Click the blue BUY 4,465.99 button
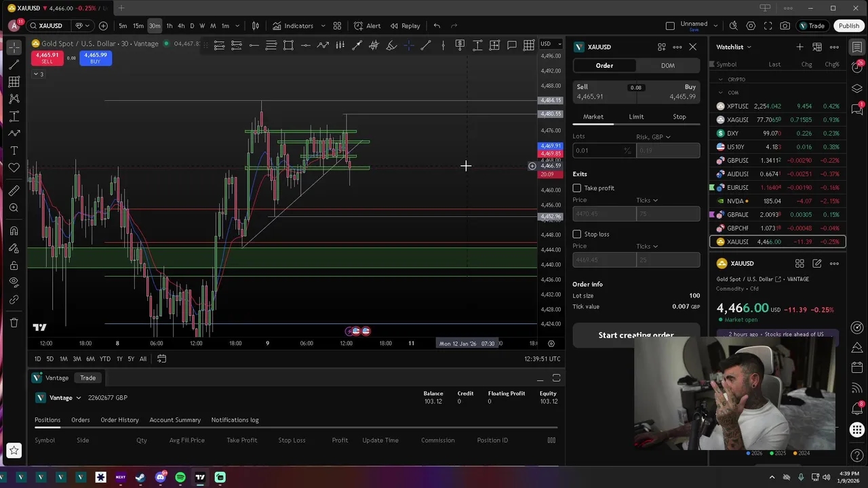This screenshot has height=488, width=868. pos(95,58)
